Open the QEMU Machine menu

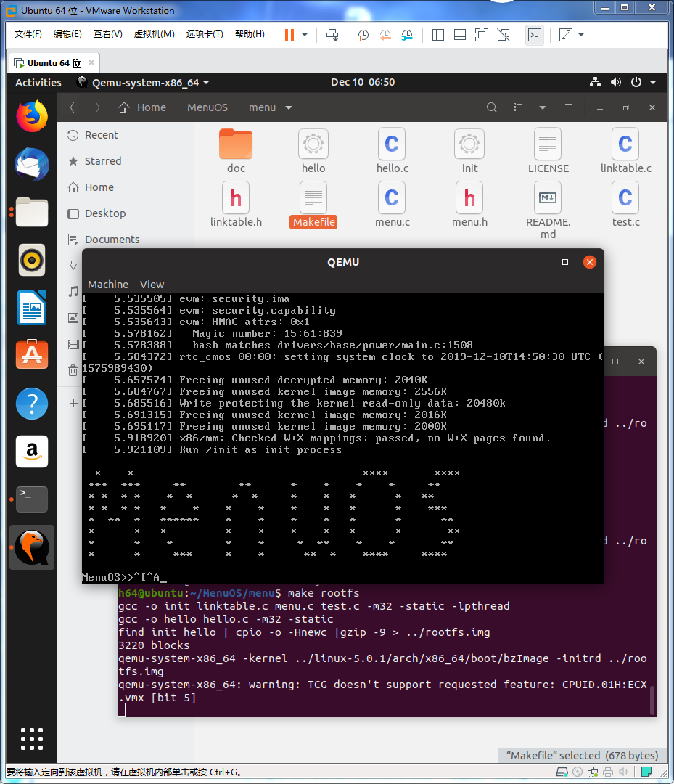(x=108, y=285)
